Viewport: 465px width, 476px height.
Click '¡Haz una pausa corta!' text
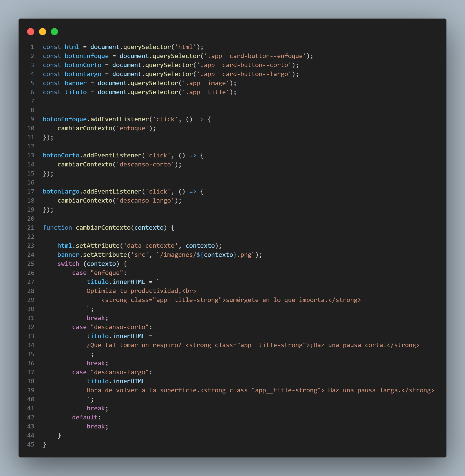(x=349, y=345)
